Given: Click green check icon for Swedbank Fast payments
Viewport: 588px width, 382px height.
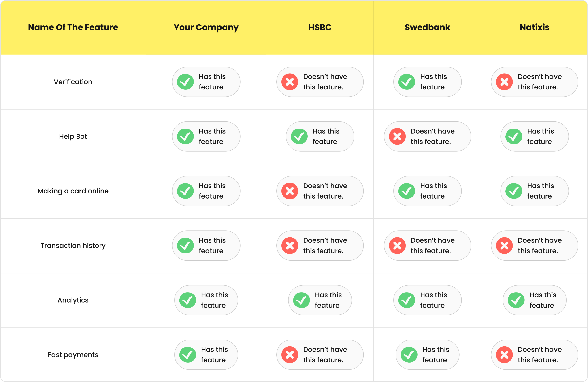Looking at the screenshot, I should point(409,355).
